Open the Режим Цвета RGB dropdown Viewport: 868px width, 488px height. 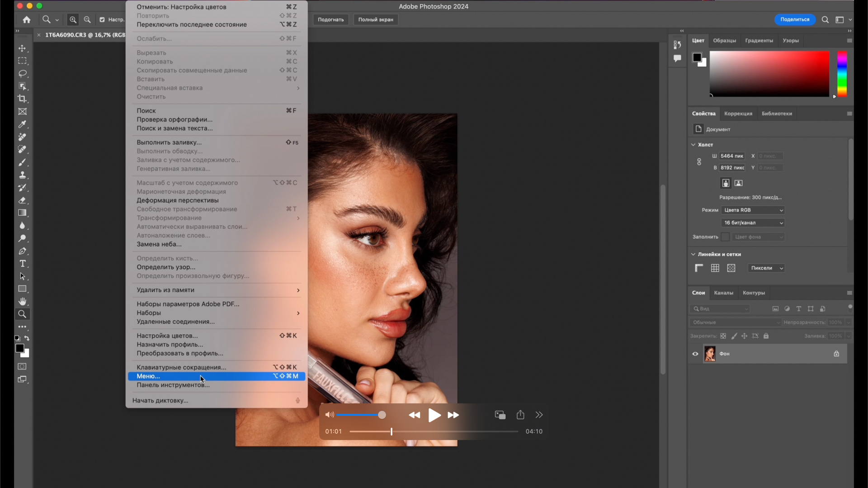click(x=753, y=210)
